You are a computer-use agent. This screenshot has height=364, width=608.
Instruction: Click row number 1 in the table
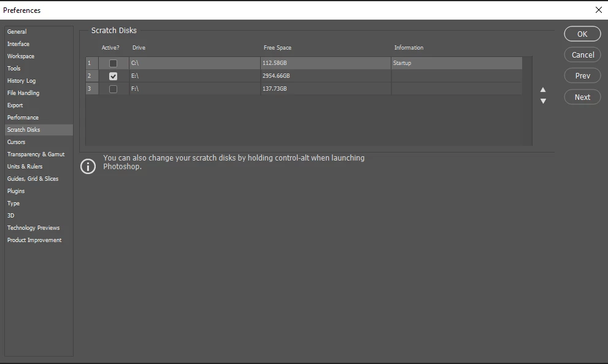(x=92, y=63)
